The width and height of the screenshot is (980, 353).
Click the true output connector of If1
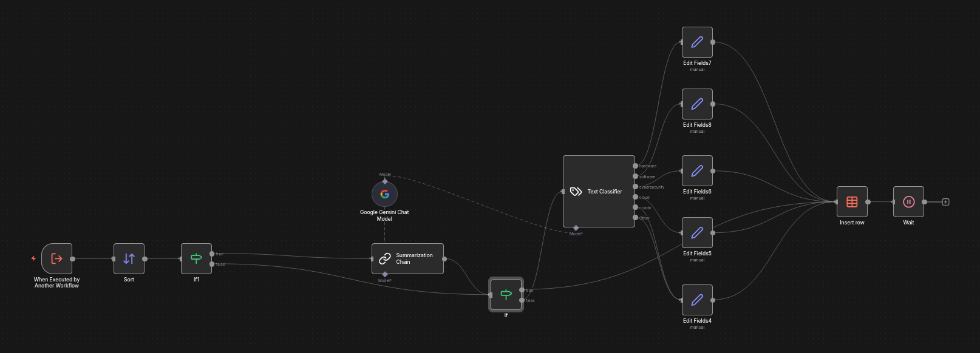click(211, 254)
